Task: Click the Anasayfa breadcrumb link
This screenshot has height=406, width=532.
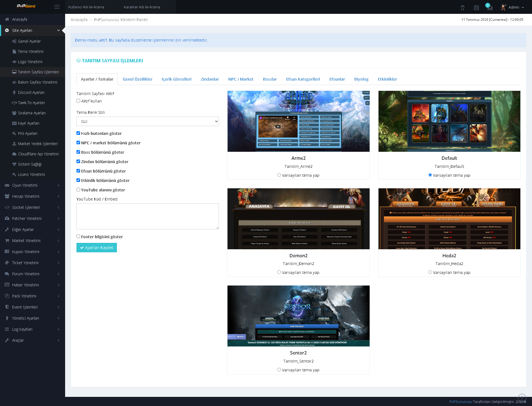Action: 79,20
